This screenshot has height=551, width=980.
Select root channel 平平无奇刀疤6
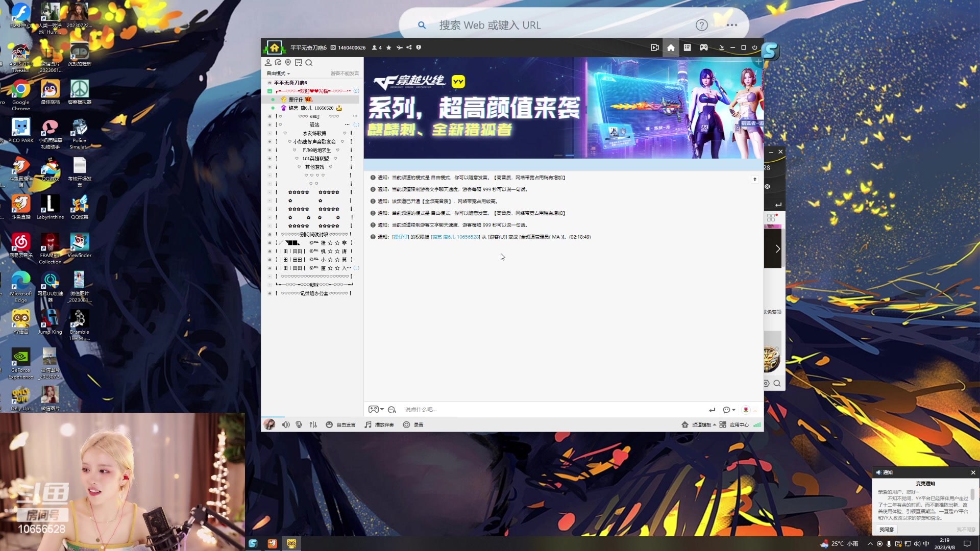click(x=290, y=83)
